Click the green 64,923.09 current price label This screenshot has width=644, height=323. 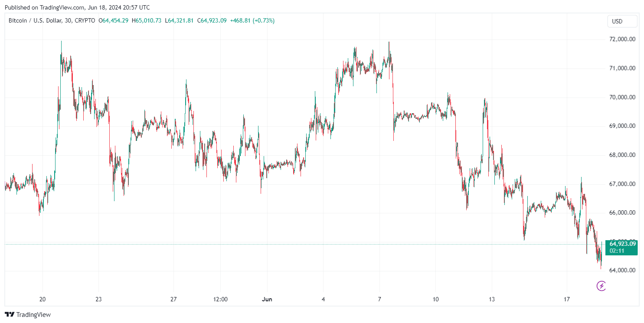click(x=622, y=244)
